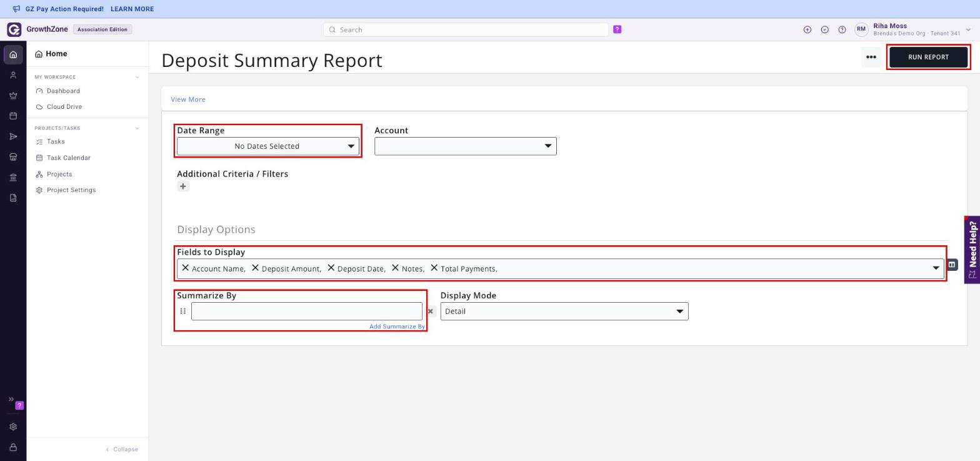Open the calendar icon in the left rail

pos(13,116)
